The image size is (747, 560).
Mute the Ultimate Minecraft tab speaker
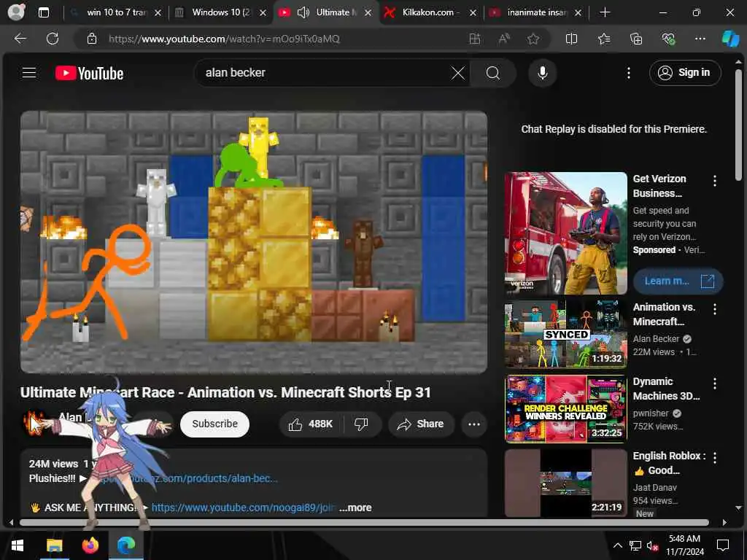point(303,12)
